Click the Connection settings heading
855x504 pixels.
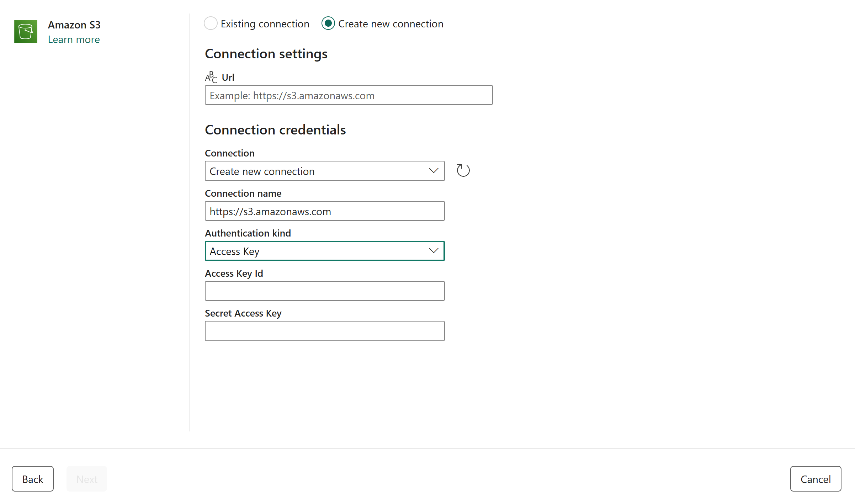coord(266,54)
